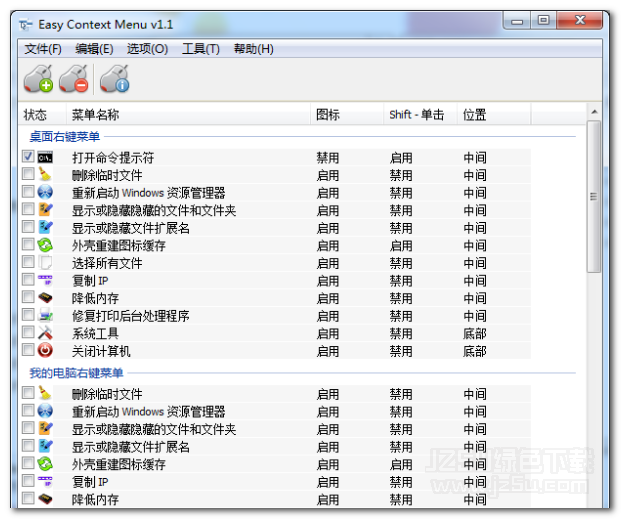Click the uninstall mouse icon with red minus
The image size is (621, 519).
(74, 79)
